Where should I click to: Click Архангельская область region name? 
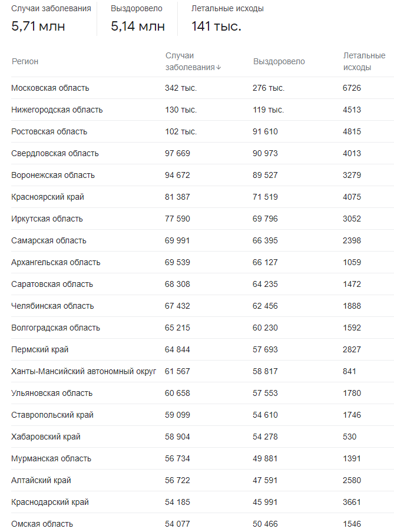tap(55, 262)
